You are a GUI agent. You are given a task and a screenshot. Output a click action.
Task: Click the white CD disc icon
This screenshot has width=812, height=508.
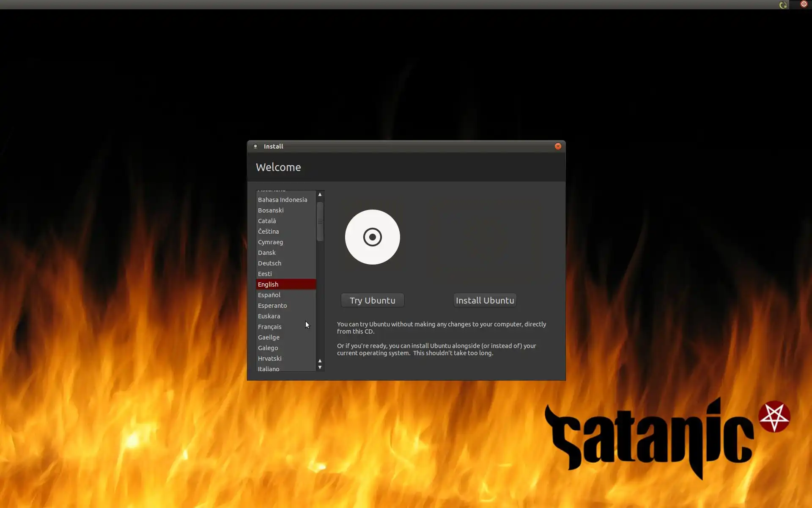click(372, 237)
